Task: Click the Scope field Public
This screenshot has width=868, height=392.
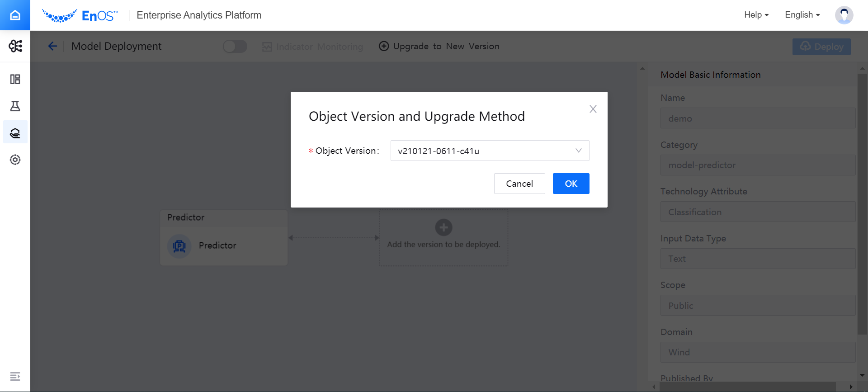Action: pyautogui.click(x=758, y=305)
